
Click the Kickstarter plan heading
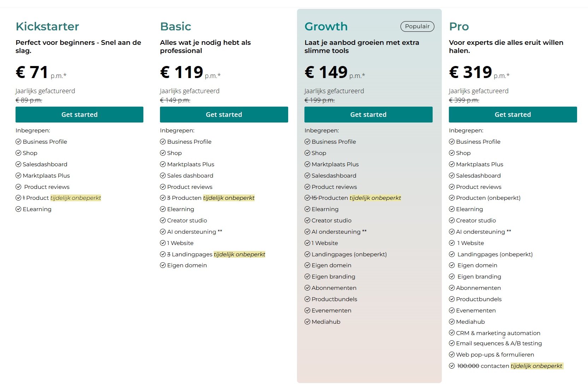tap(47, 26)
